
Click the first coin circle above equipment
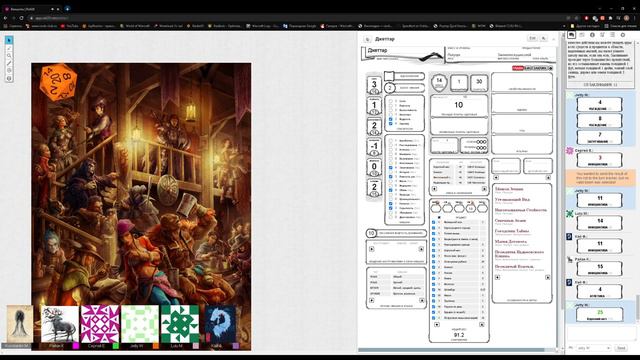pos(436,208)
